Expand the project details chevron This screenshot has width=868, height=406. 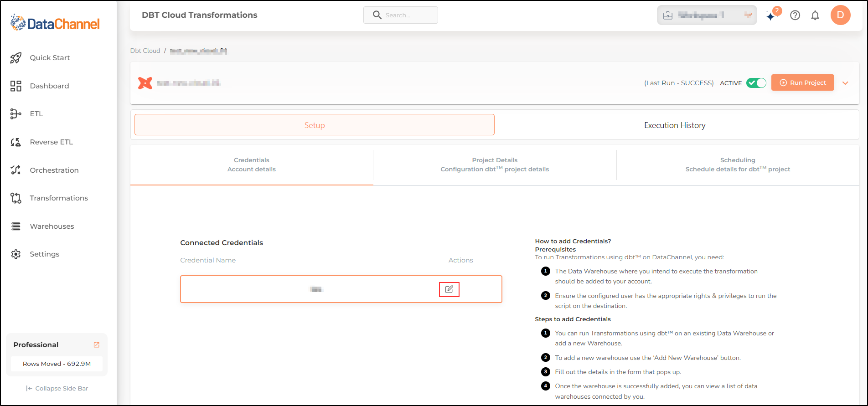845,83
